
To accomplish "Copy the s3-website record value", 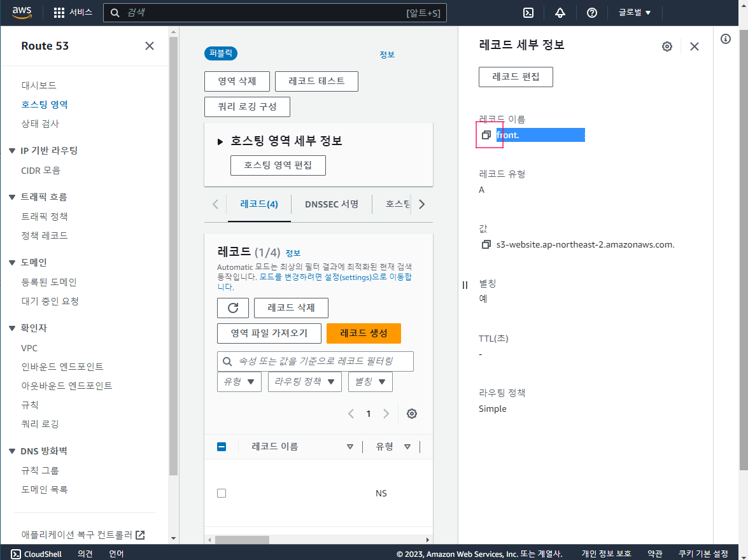I will coord(486,244).
